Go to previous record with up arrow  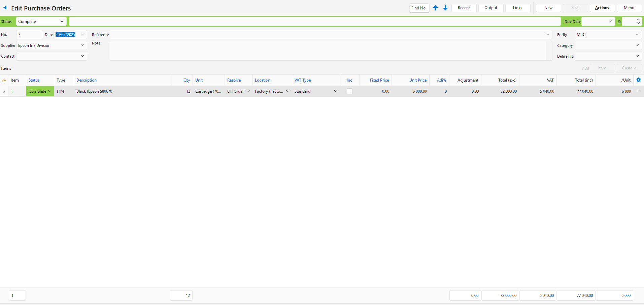pyautogui.click(x=435, y=8)
